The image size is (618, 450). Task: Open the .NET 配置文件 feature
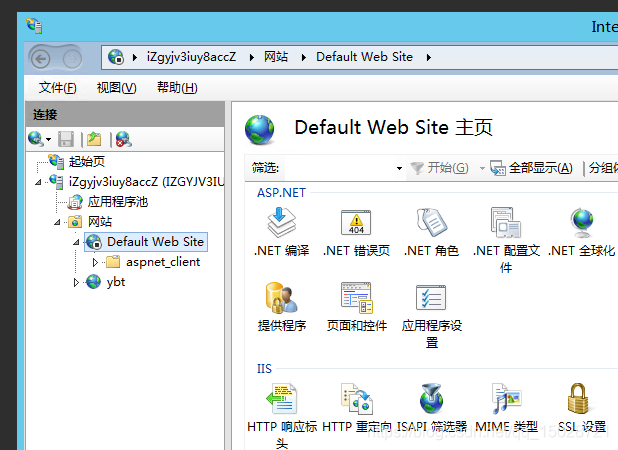(506, 240)
